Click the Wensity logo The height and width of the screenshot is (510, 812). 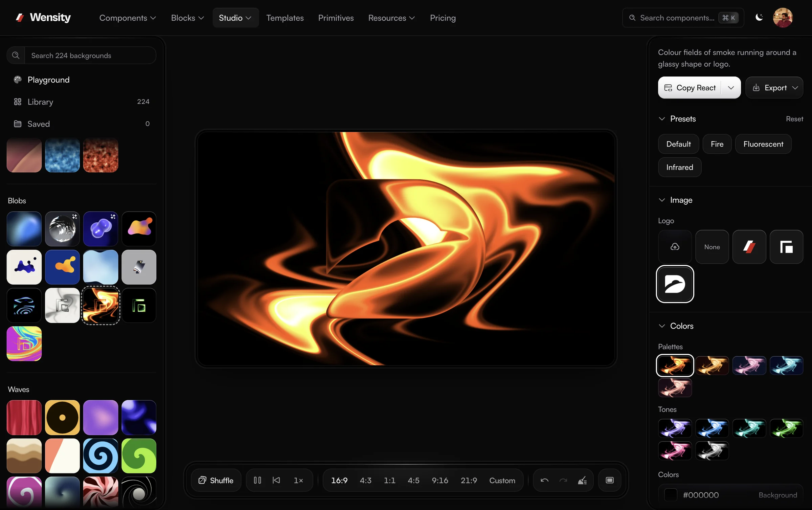pos(43,17)
